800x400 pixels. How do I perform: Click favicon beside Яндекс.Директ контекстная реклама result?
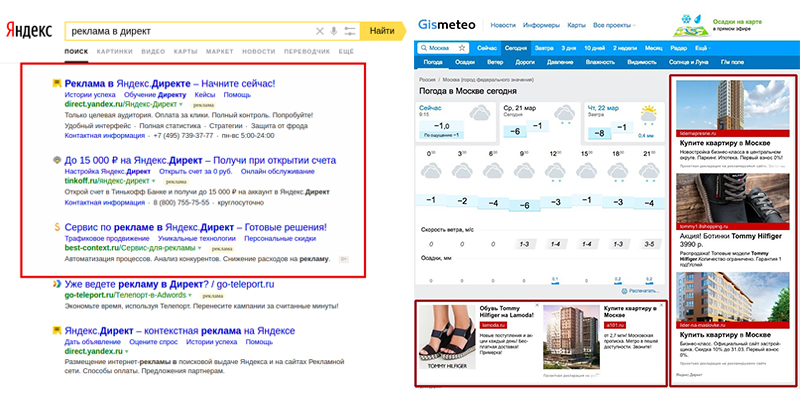[57, 331]
